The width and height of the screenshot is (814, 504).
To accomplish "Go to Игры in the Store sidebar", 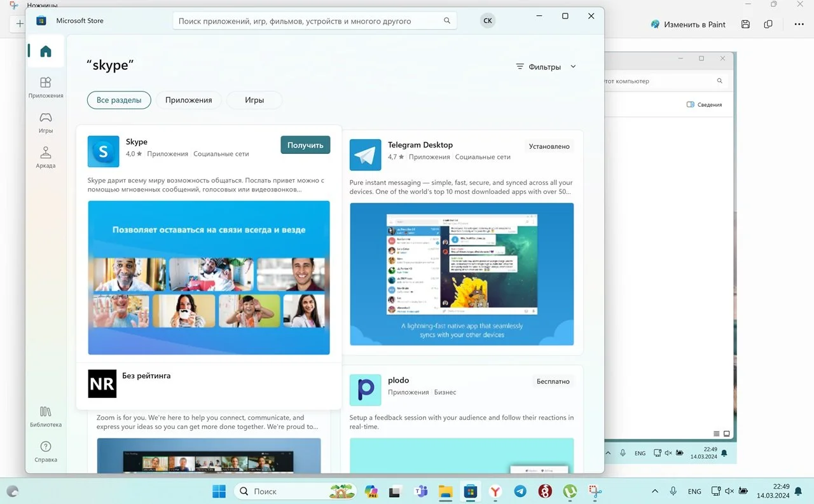I will click(46, 123).
